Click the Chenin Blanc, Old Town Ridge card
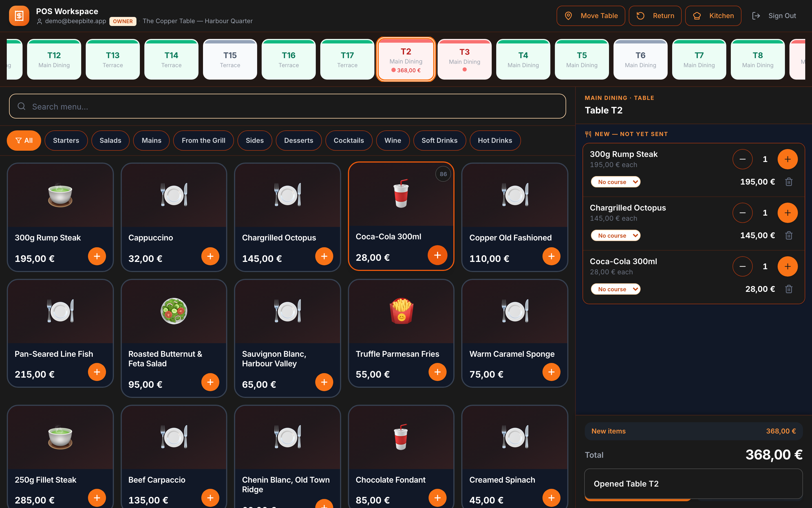Image resolution: width=812 pixels, height=508 pixels. [288, 457]
